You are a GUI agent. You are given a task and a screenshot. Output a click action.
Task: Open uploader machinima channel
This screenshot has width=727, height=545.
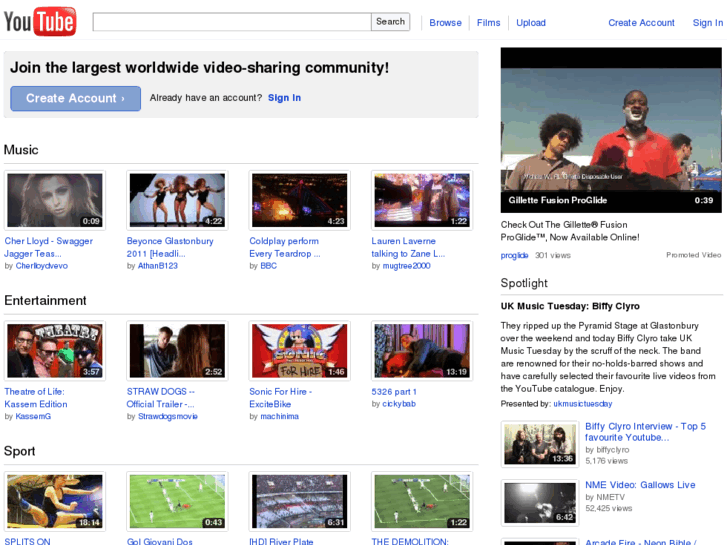tap(280, 417)
